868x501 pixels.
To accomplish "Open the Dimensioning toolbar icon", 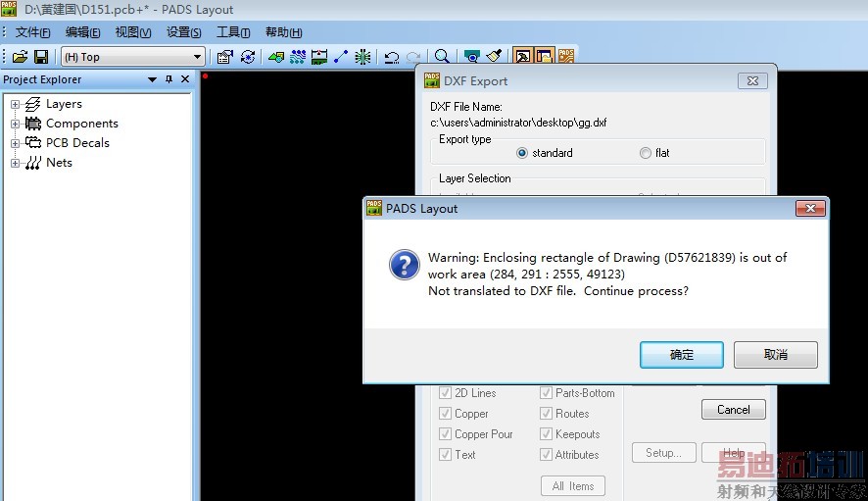I will pyautogui.click(x=319, y=57).
